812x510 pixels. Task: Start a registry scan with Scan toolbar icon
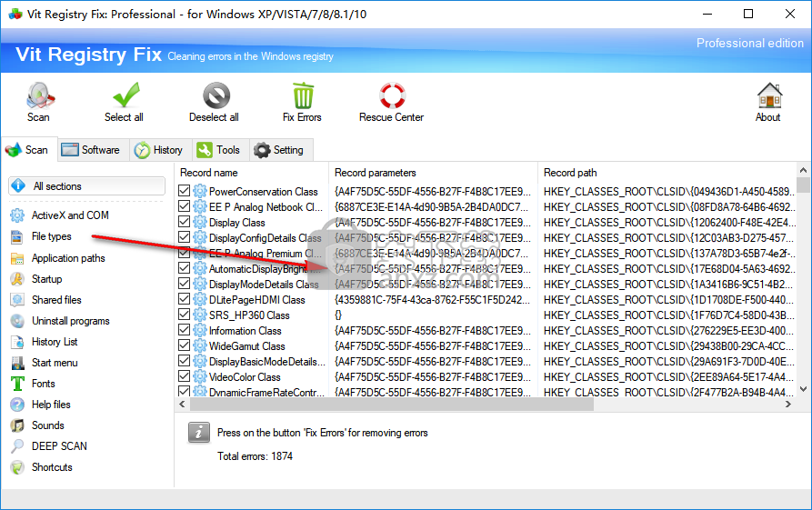(x=39, y=95)
